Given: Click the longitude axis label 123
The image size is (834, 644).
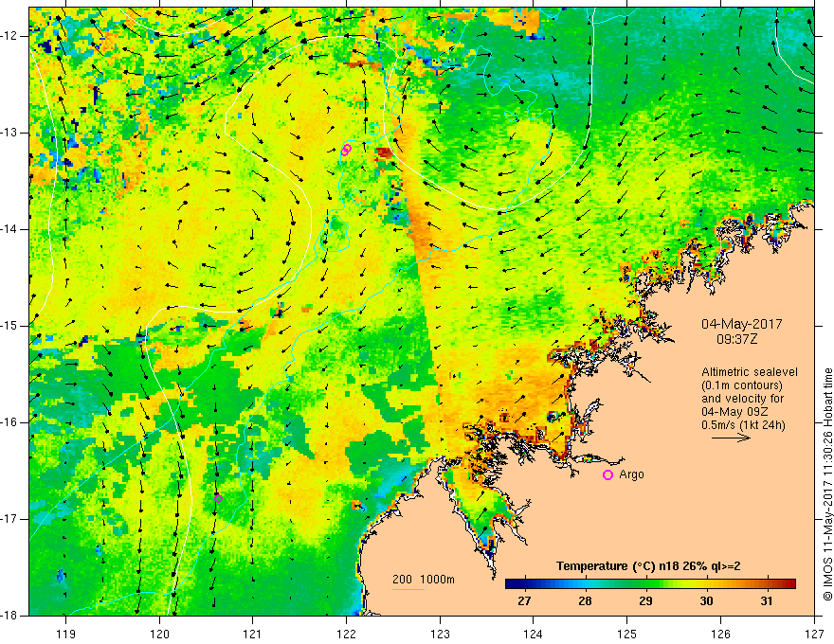Looking at the screenshot, I should 440,634.
